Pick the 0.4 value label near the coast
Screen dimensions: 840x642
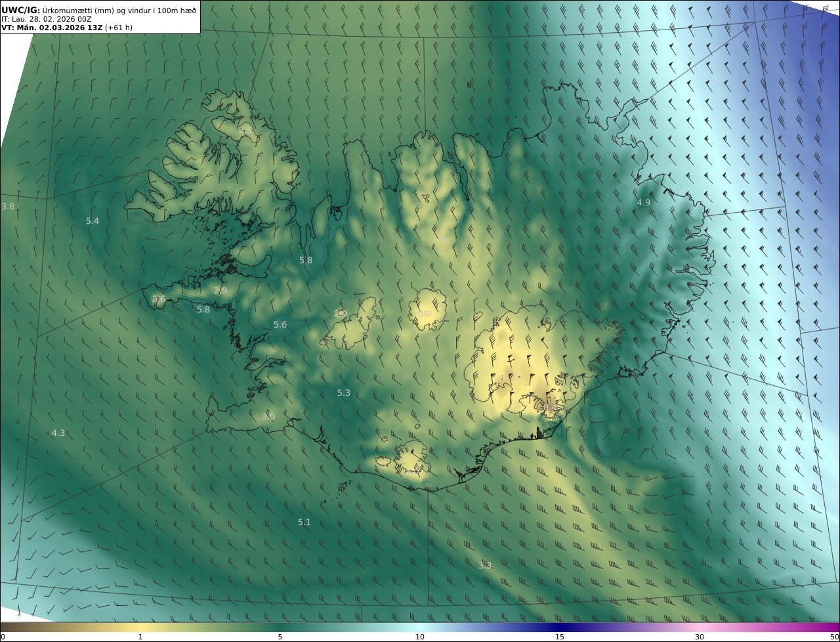pos(550,408)
